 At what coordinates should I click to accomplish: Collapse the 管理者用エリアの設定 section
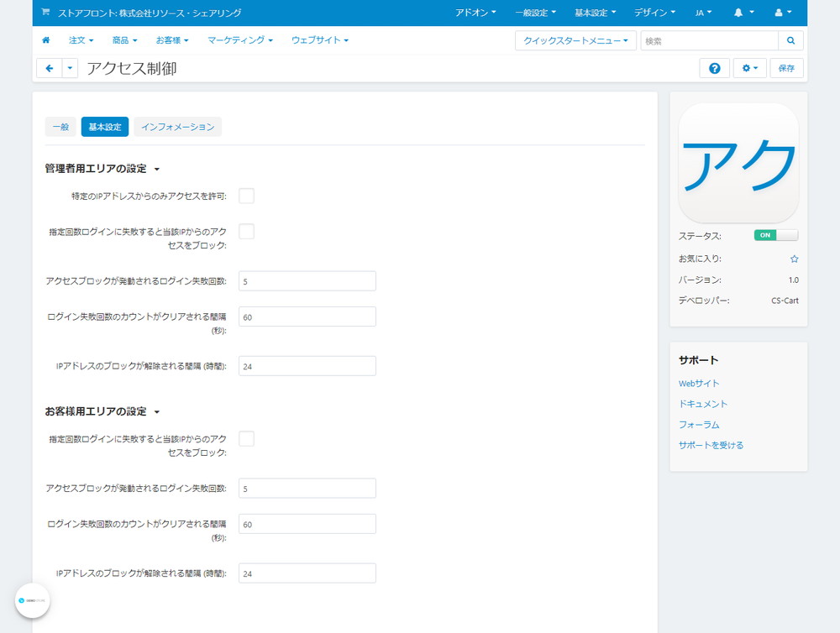[102, 169]
